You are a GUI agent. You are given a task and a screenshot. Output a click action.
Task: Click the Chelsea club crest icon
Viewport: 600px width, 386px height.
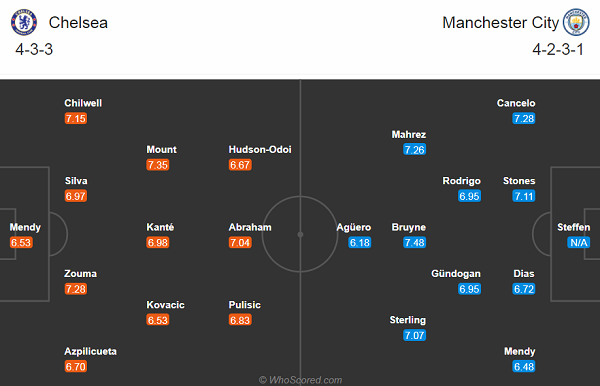[24, 22]
